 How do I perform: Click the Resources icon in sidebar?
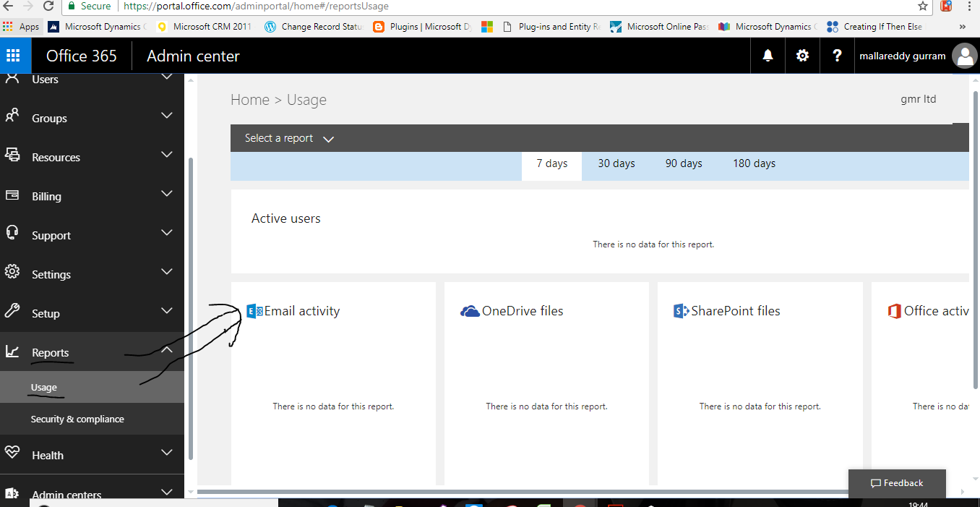(x=12, y=155)
